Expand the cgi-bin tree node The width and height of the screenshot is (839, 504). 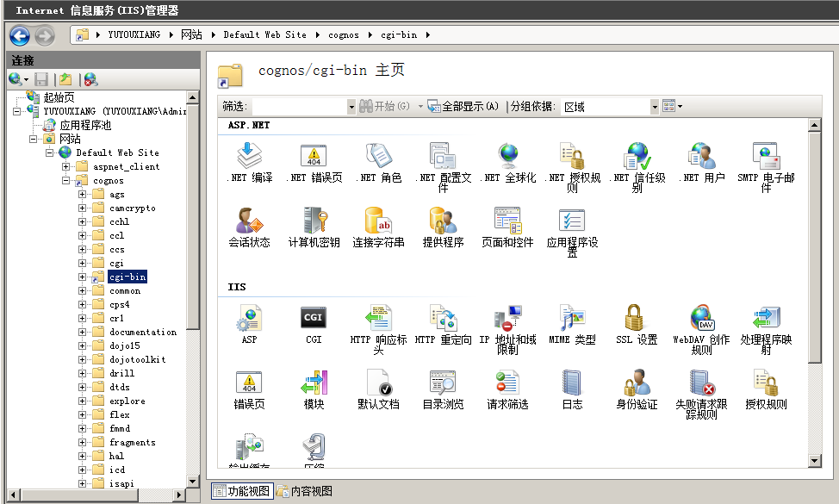(x=82, y=277)
